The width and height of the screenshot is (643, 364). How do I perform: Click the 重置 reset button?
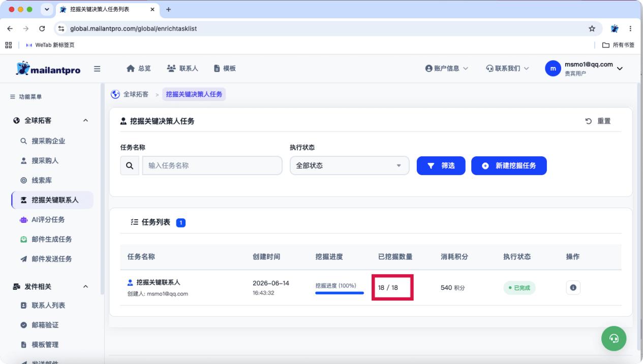598,121
